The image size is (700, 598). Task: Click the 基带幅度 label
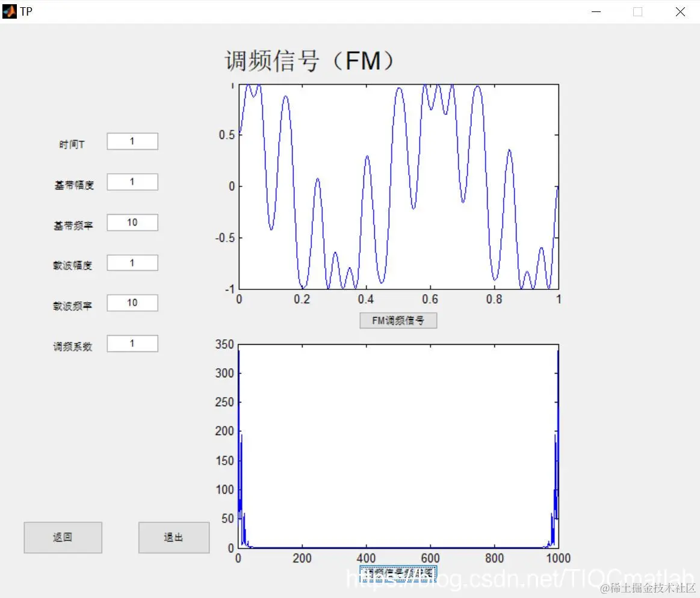[x=74, y=185]
